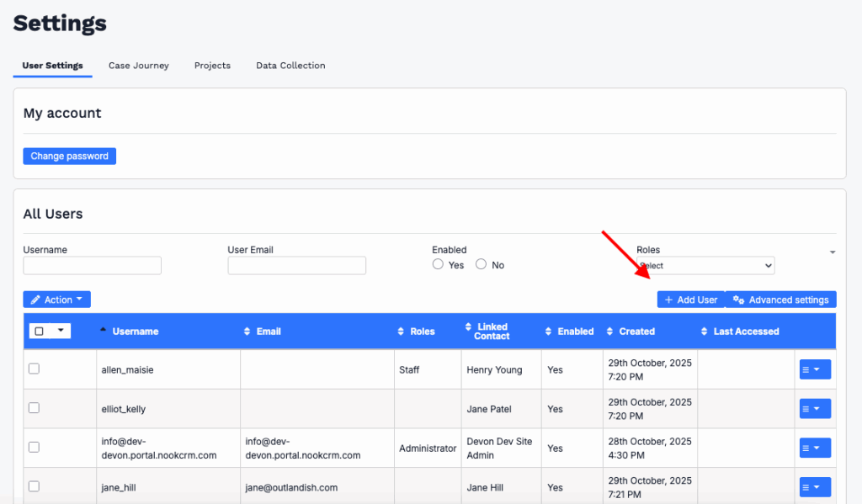Screen dimensions: 862x504
Task: Tick the checkbox for allen_maisie row
Action: [35, 369]
